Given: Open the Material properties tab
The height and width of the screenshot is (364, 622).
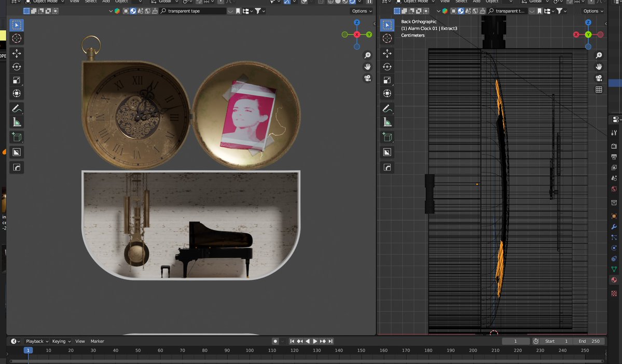Looking at the screenshot, I should (614, 280).
